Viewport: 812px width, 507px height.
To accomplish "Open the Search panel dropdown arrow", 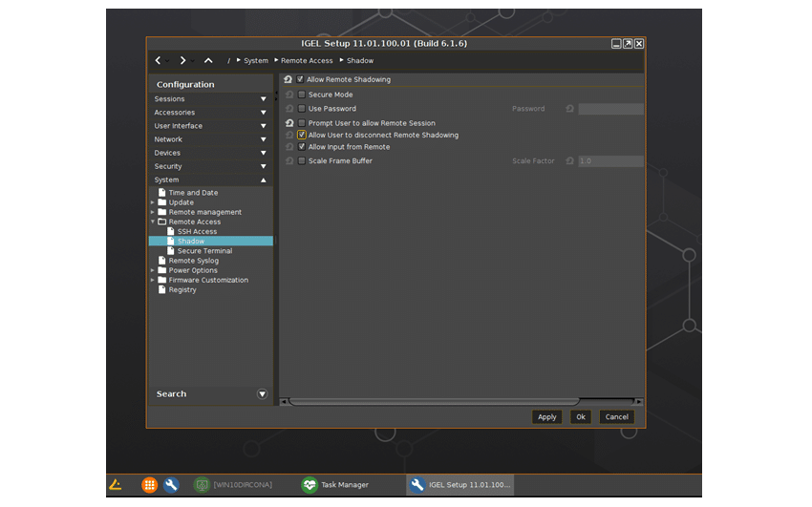I will (x=263, y=394).
